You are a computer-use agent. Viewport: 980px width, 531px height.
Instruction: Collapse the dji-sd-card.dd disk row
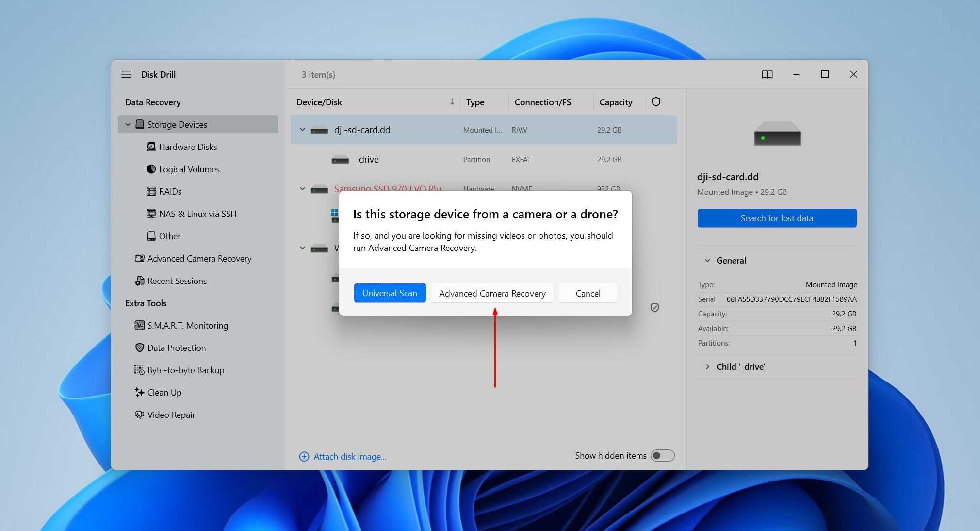tap(302, 130)
